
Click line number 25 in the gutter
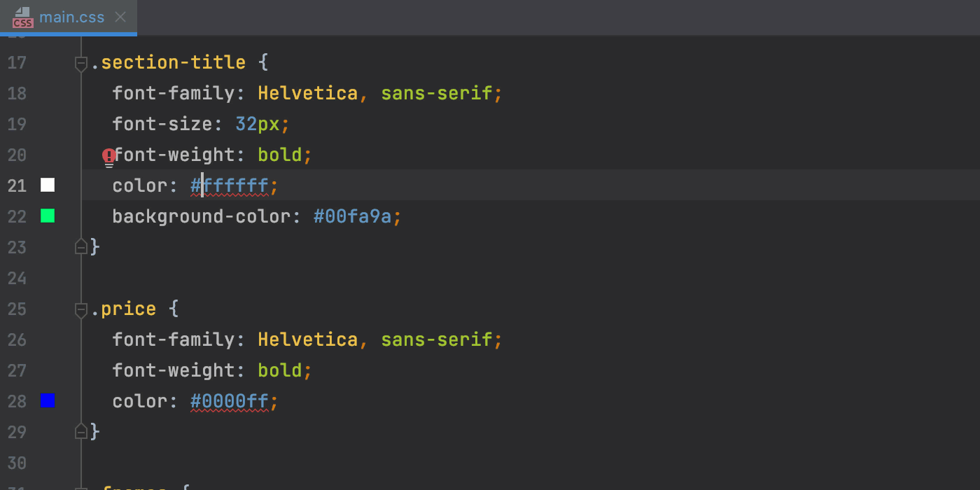pos(17,309)
